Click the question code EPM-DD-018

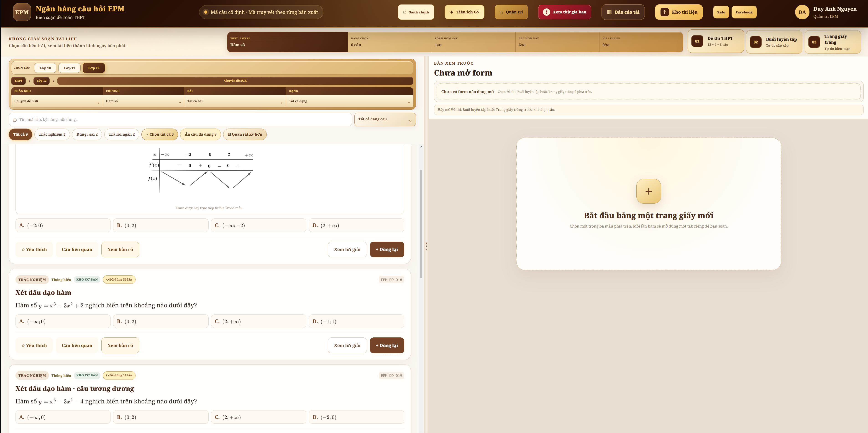click(x=391, y=280)
